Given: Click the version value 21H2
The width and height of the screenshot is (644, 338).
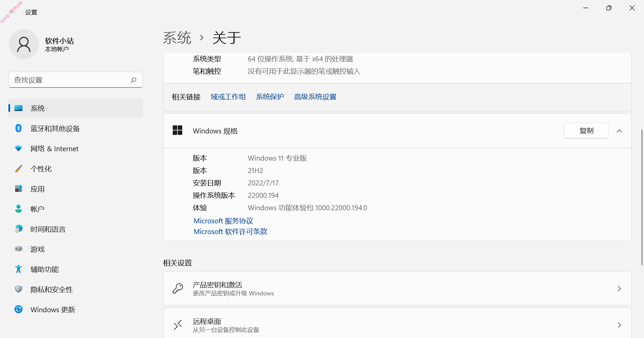Looking at the screenshot, I should (x=256, y=171).
